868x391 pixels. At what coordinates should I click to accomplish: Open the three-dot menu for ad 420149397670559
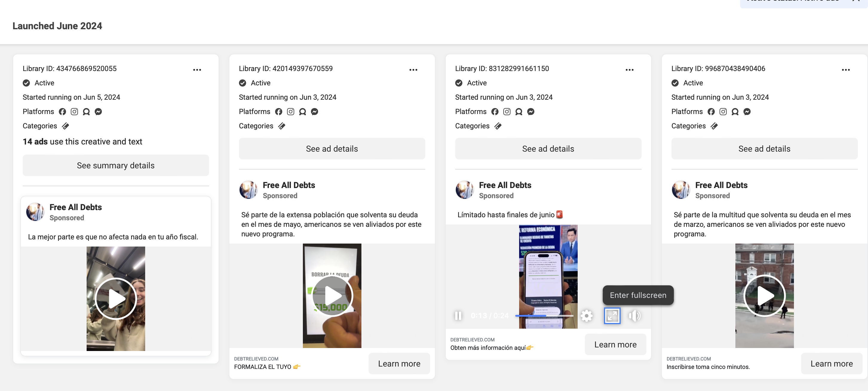413,70
